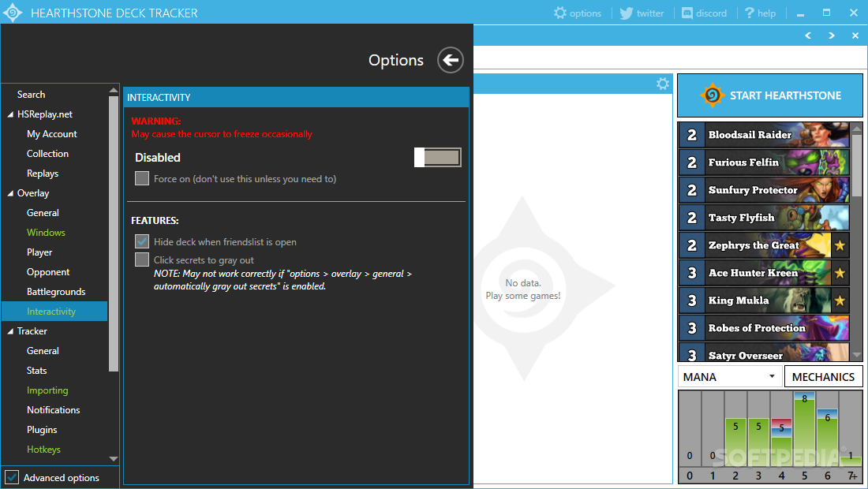Open Windows overlay settings
The height and width of the screenshot is (489, 868).
(x=46, y=233)
